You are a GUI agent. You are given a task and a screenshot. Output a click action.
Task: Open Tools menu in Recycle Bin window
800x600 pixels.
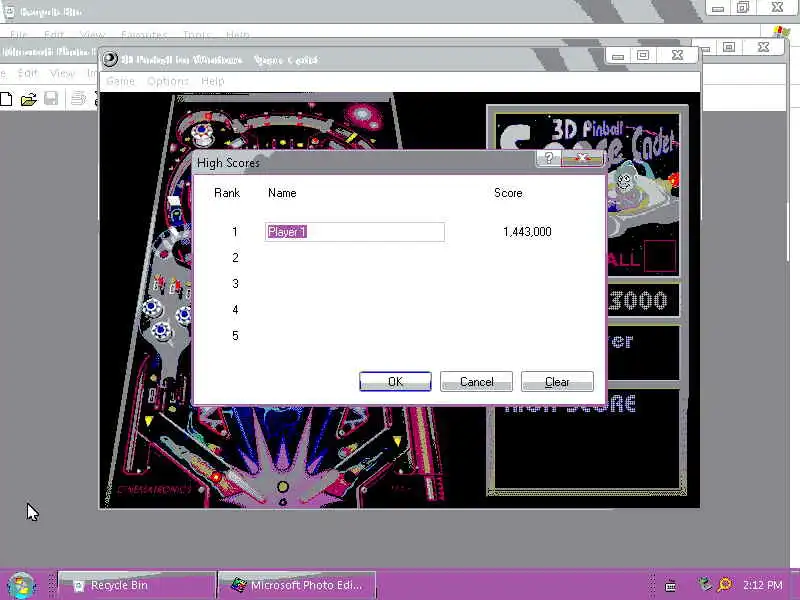196,35
